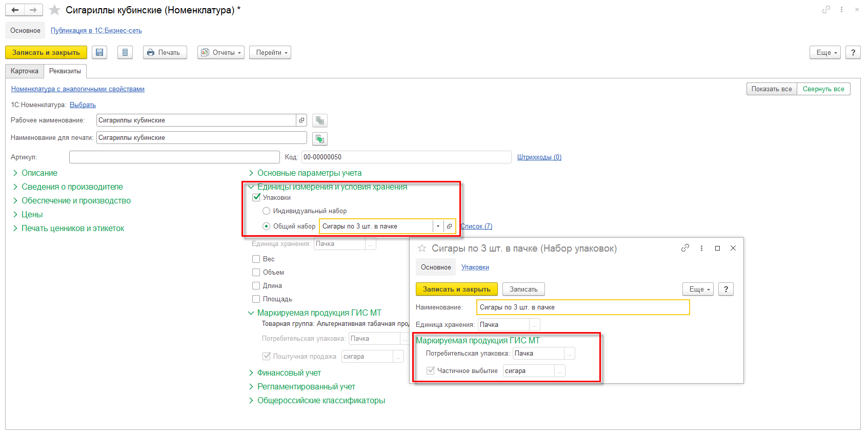The image size is (868, 434).
Task: Click the link icon in popup header
Action: [685, 248]
